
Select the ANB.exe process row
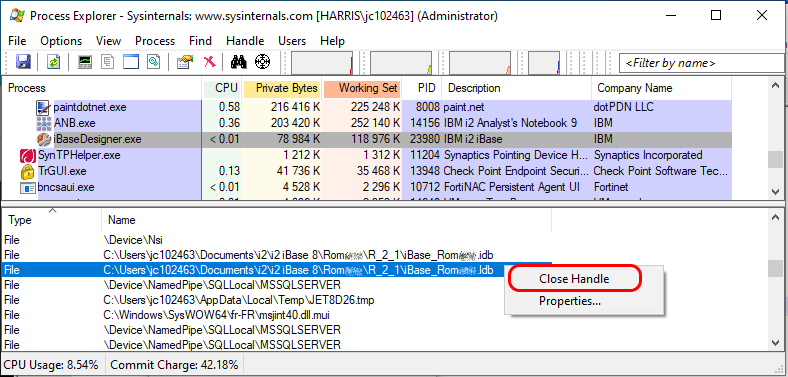367,123
